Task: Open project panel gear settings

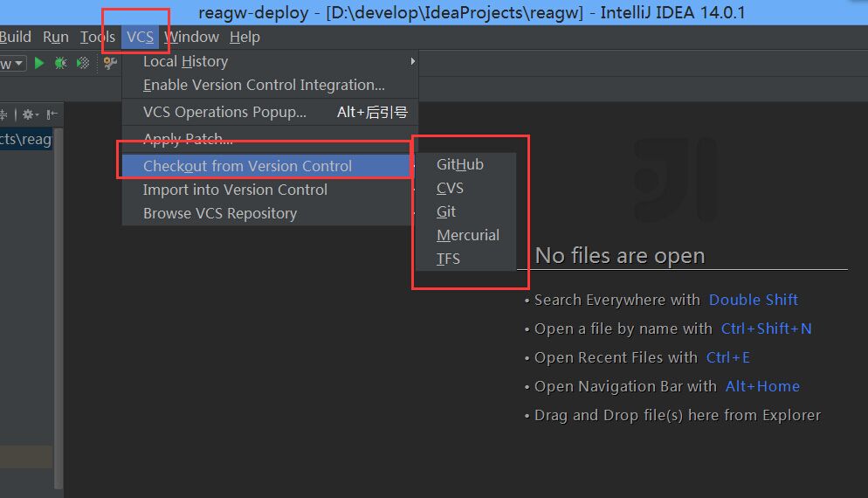Action: click(x=29, y=114)
